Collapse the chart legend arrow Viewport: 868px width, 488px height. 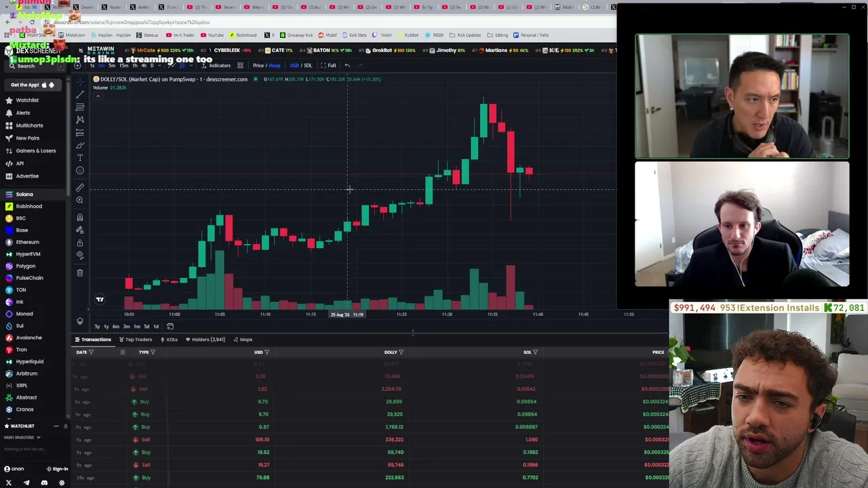[98, 96]
